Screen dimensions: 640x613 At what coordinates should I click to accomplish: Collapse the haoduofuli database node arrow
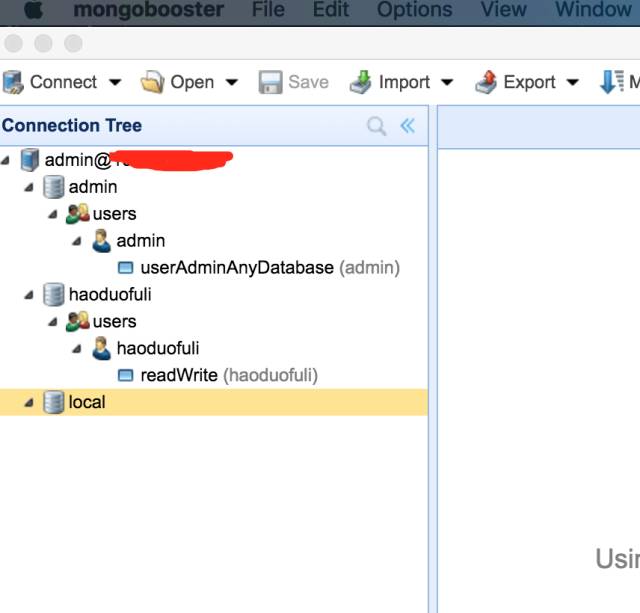point(29,295)
